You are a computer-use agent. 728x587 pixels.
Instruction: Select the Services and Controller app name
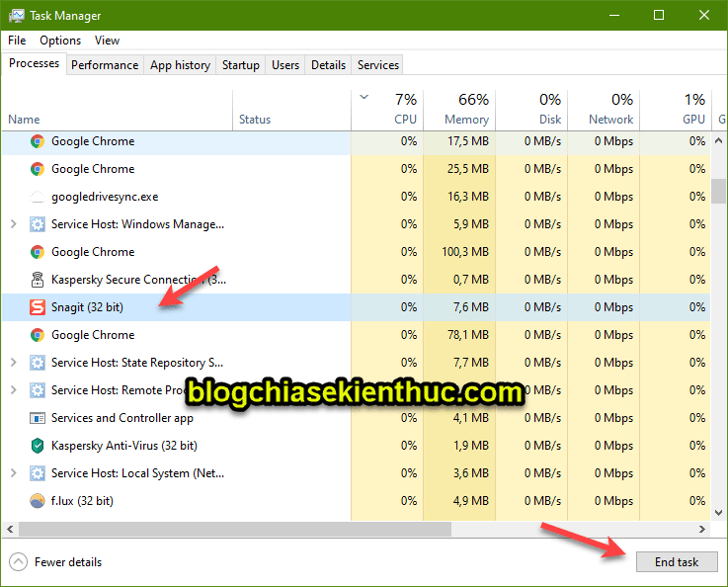point(122,418)
